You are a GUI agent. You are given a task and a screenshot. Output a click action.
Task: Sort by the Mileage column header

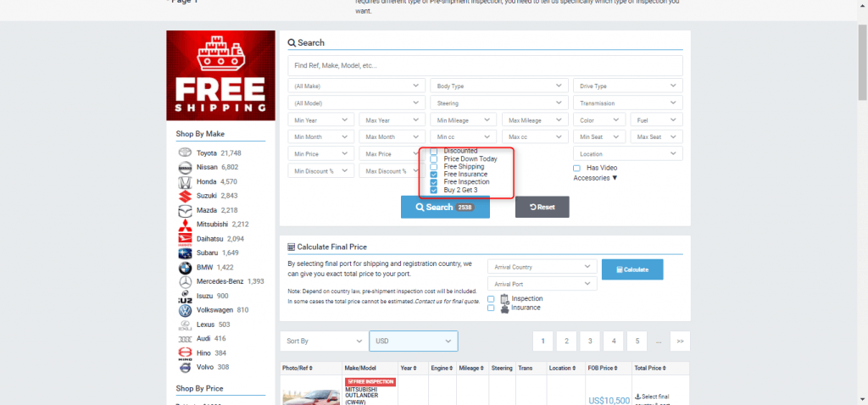[x=472, y=368]
